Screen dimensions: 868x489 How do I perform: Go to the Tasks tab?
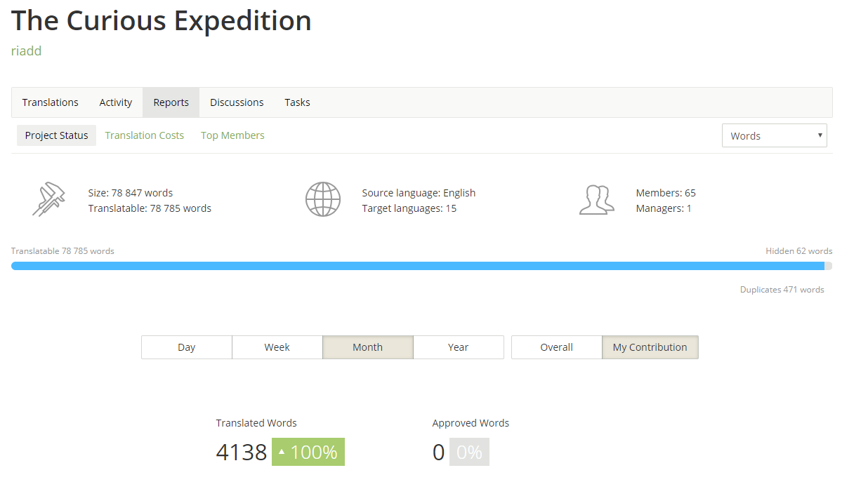pyautogui.click(x=297, y=102)
